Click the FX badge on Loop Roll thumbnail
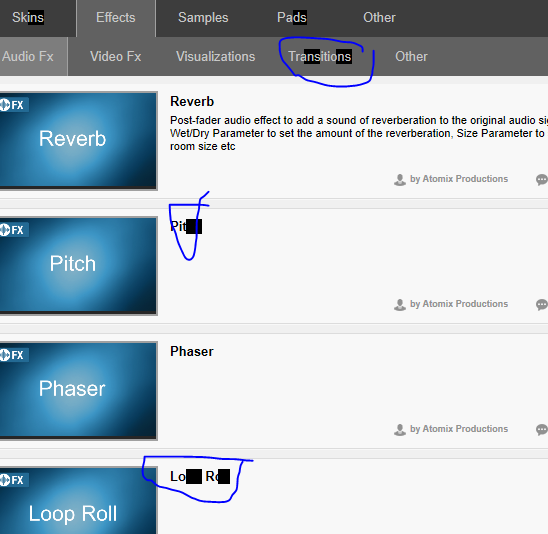Viewport: 548px width, 534px height. point(13,480)
